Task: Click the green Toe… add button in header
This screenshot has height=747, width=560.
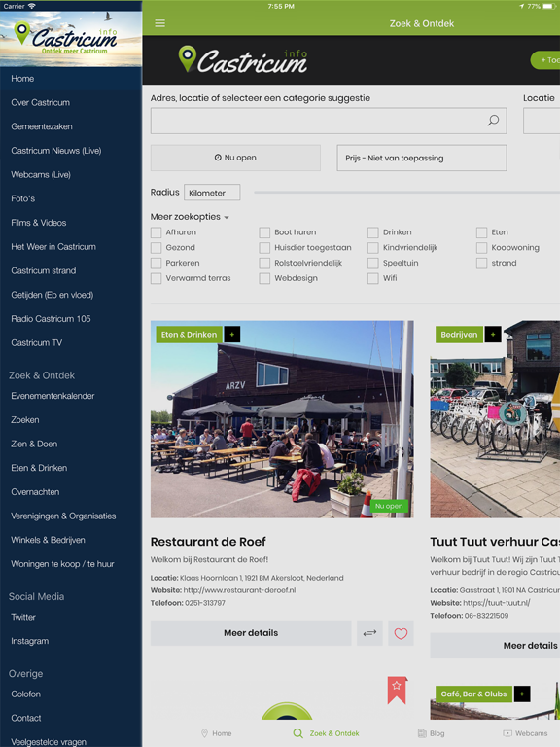Action: point(545,60)
